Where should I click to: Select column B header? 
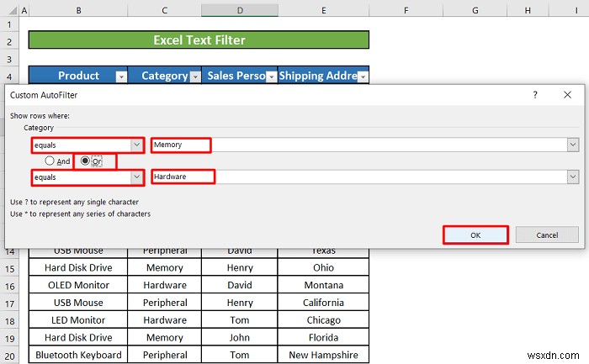78,10
